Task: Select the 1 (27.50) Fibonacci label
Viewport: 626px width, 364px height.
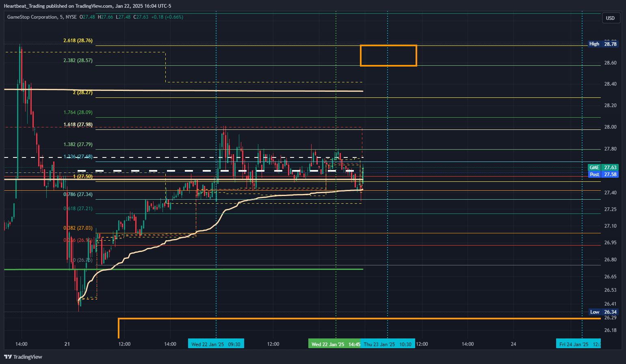Action: (x=83, y=177)
